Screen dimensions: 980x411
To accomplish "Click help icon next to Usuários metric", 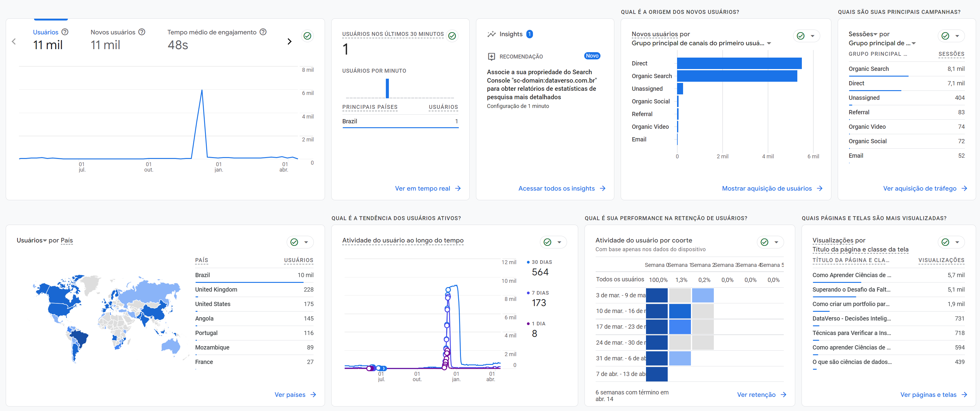I will point(65,32).
